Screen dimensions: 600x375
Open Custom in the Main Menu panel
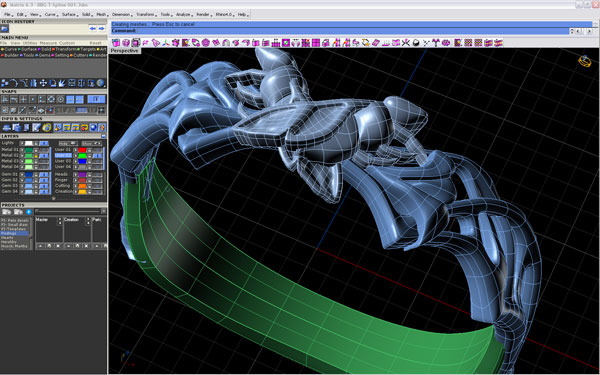point(67,43)
